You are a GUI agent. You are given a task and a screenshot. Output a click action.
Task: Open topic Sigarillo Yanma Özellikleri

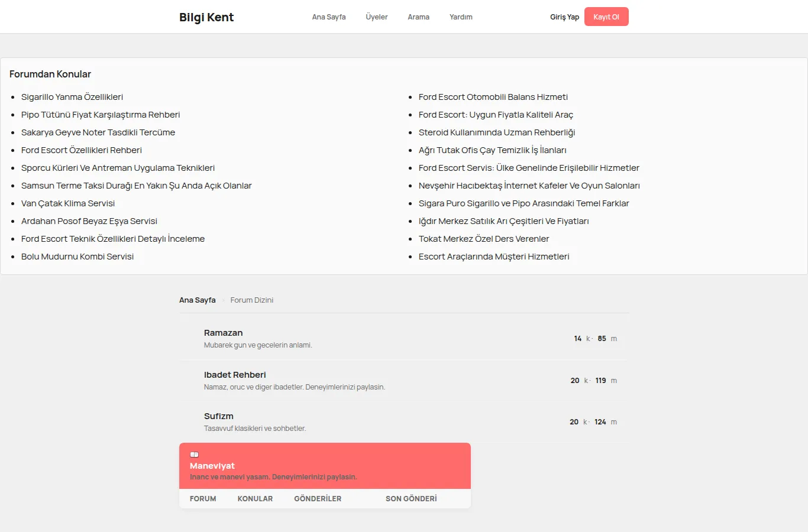pyautogui.click(x=72, y=97)
